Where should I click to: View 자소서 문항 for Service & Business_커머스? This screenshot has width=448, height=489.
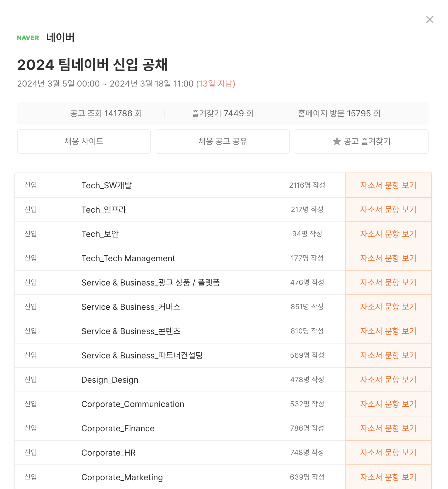[388, 307]
